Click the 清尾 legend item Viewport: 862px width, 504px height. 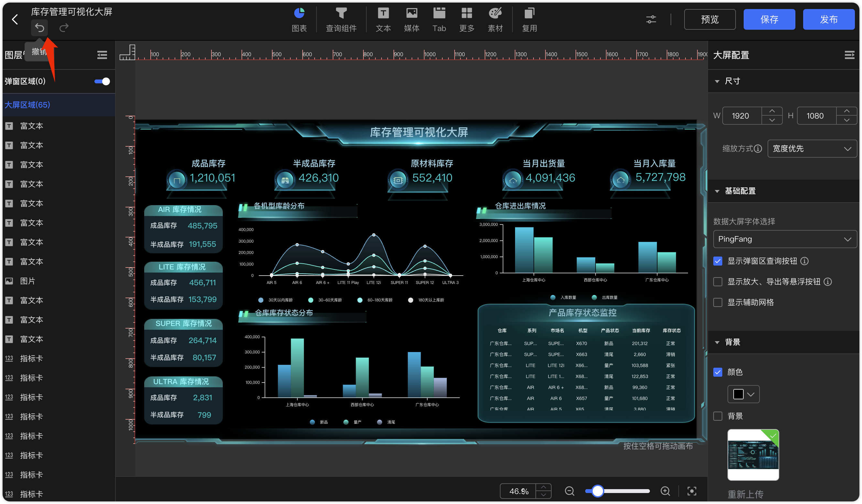tap(386, 422)
